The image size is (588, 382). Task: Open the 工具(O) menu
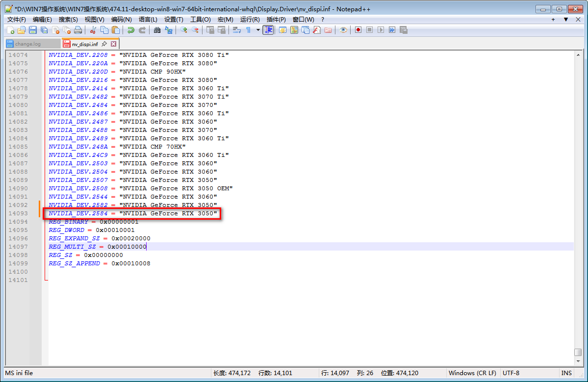pyautogui.click(x=200, y=20)
